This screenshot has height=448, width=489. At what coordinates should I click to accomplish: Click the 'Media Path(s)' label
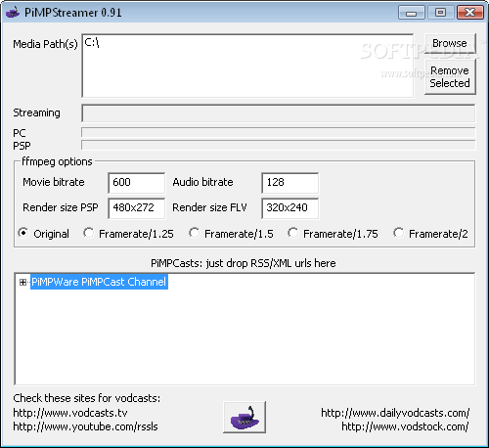(x=45, y=44)
